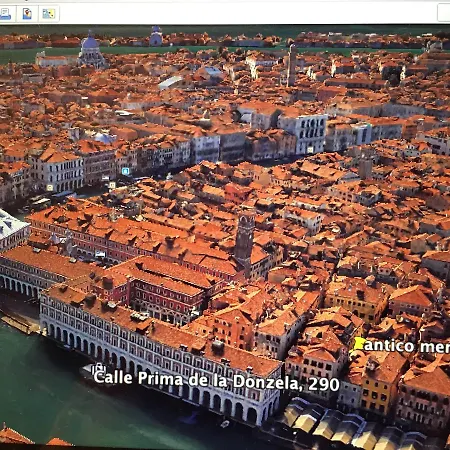This screenshot has height=450, width=450.
Task: Click the Save Image toolbar icon
Action: point(27,14)
